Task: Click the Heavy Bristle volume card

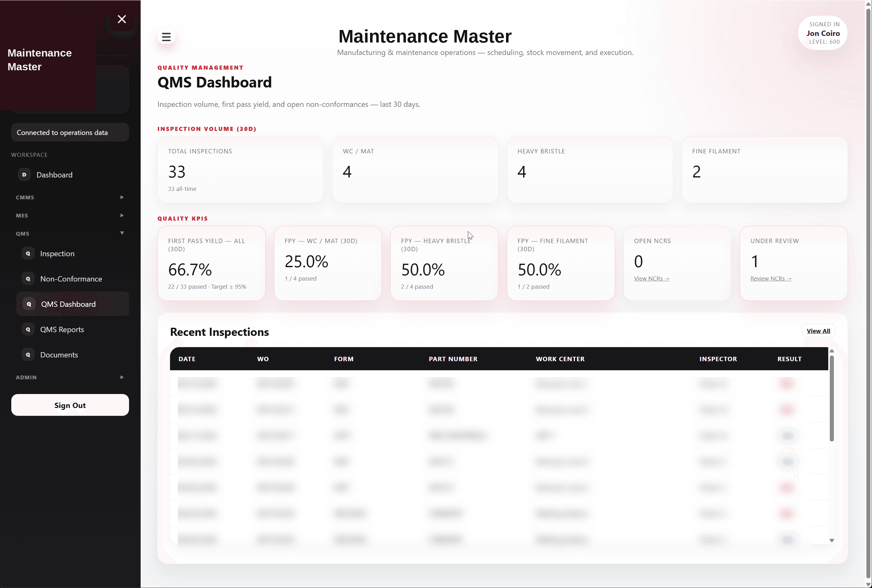Action: [x=589, y=170]
